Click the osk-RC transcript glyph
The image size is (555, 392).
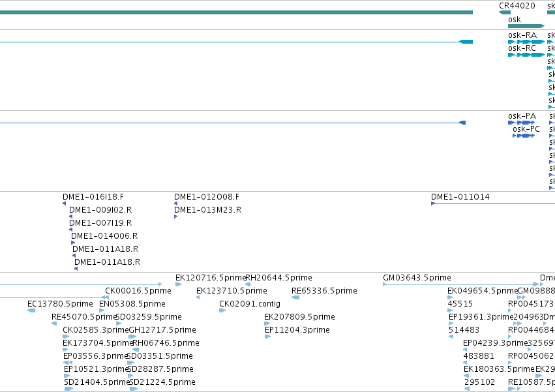pos(526,55)
